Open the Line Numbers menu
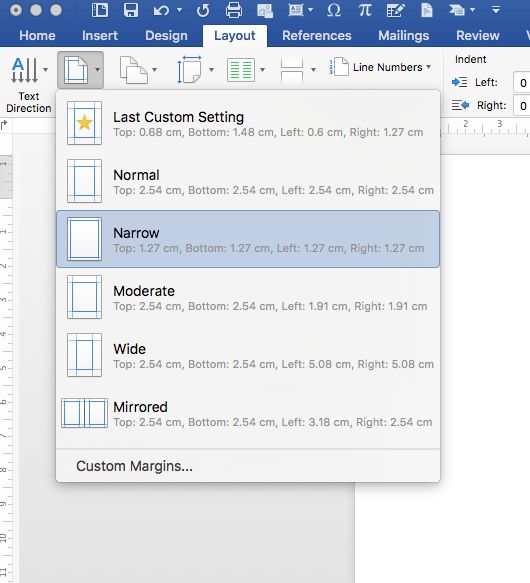 pos(380,67)
